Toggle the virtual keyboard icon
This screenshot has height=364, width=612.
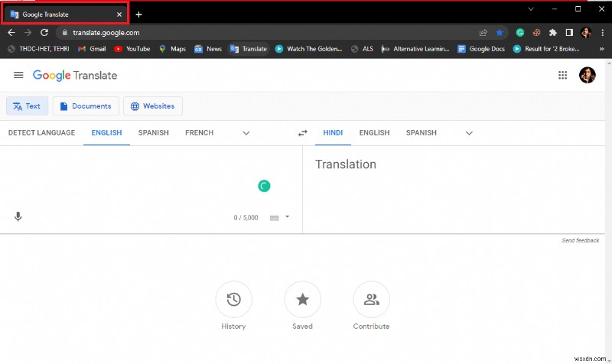[275, 218]
